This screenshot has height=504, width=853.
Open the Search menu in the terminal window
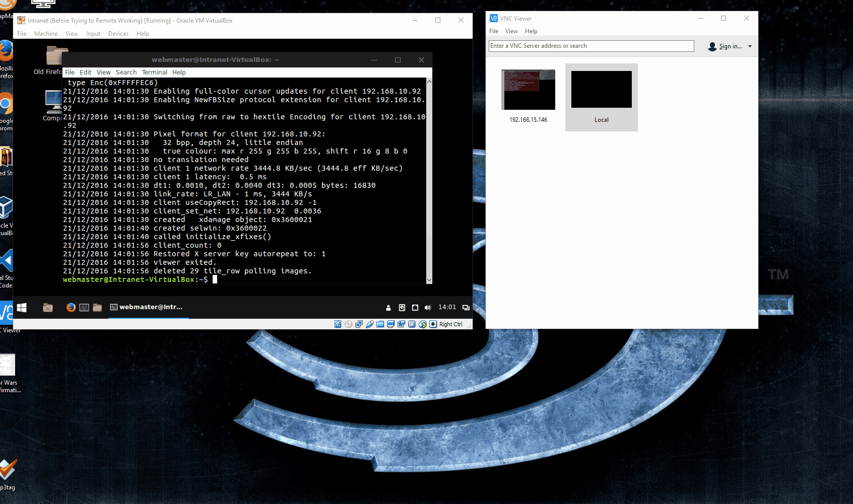[126, 72]
